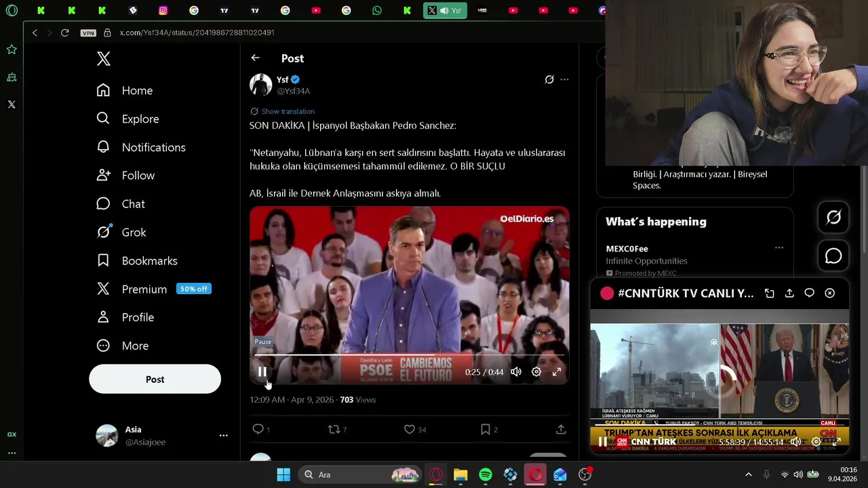Click the X logo in the sidebar
This screenshot has width=868, height=488.
coord(104,58)
